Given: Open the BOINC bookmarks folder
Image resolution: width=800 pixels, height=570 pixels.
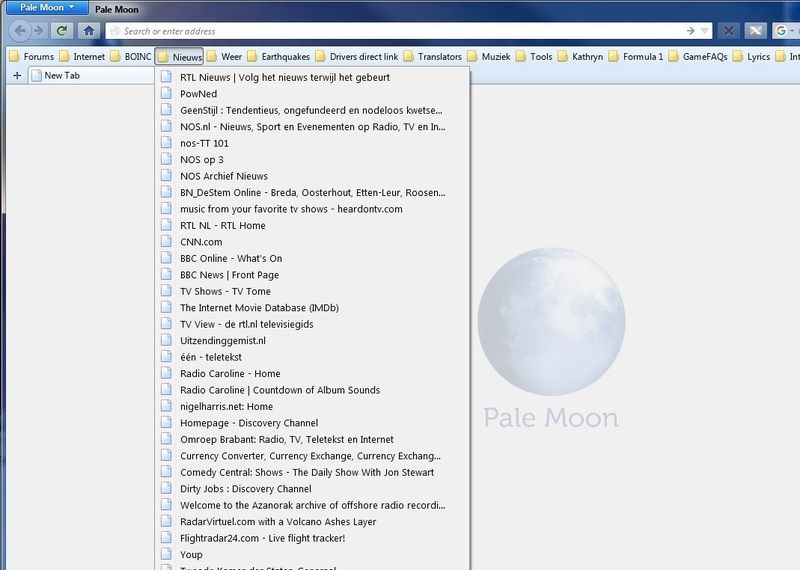Looking at the screenshot, I should coord(132,56).
